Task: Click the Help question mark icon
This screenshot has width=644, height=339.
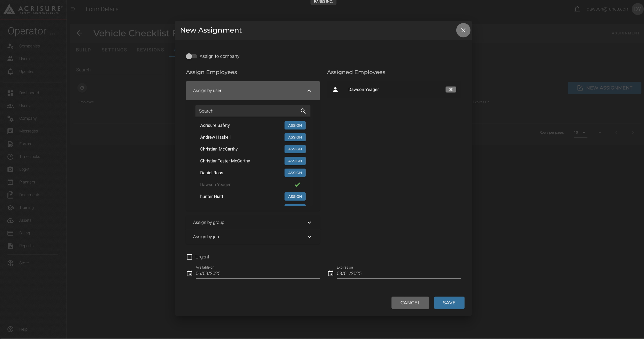Action: click(10, 329)
